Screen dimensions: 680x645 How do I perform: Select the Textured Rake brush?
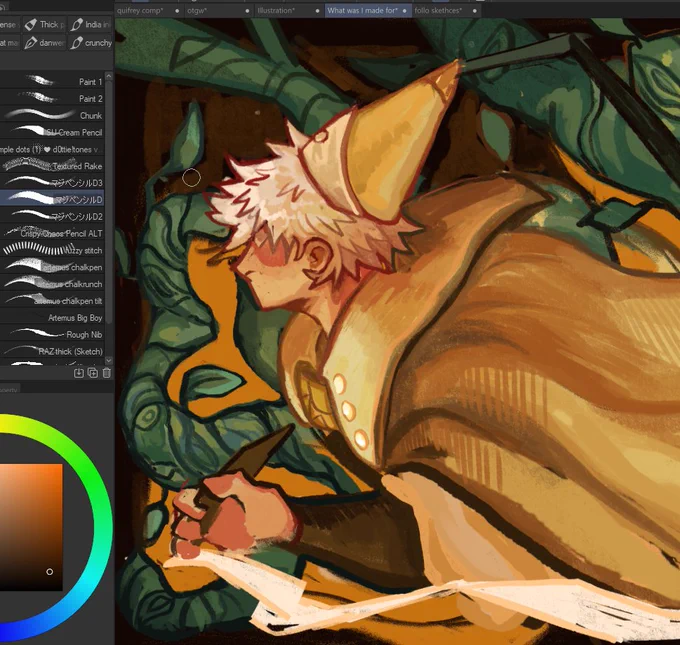pos(52,166)
